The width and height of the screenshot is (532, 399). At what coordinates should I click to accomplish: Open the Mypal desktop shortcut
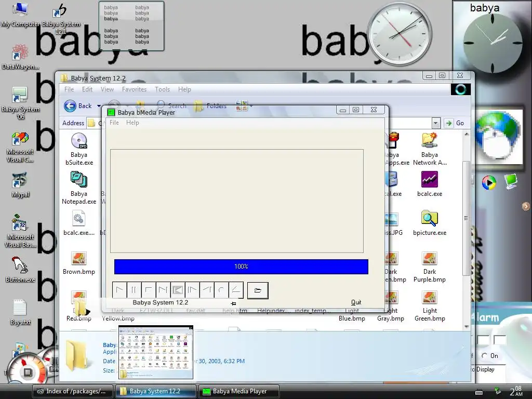click(20, 185)
